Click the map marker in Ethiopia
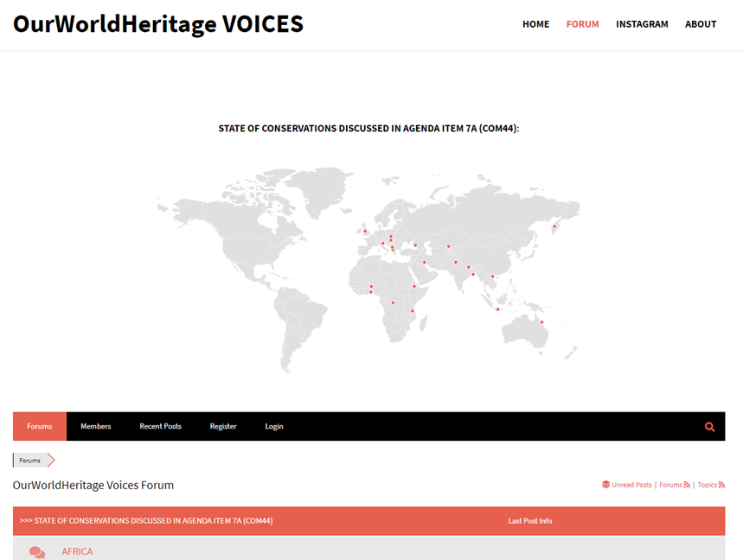This screenshot has width=743, height=560. 414,286
